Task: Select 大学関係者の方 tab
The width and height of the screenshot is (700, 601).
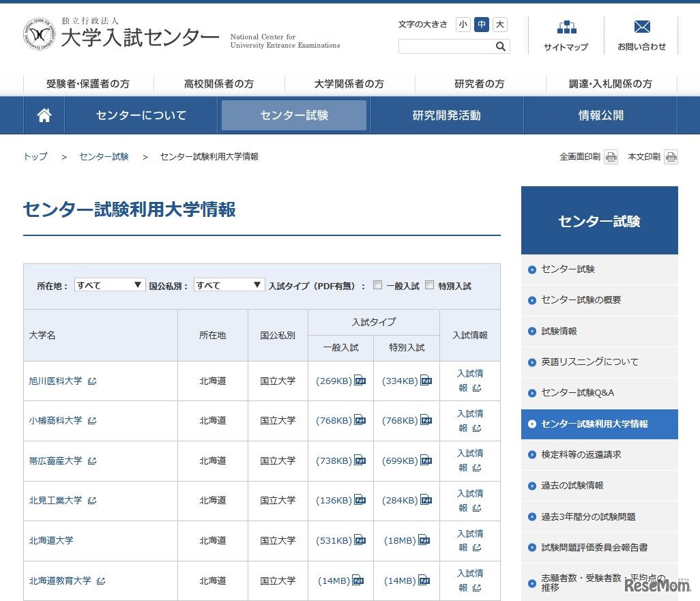Action: (349, 84)
